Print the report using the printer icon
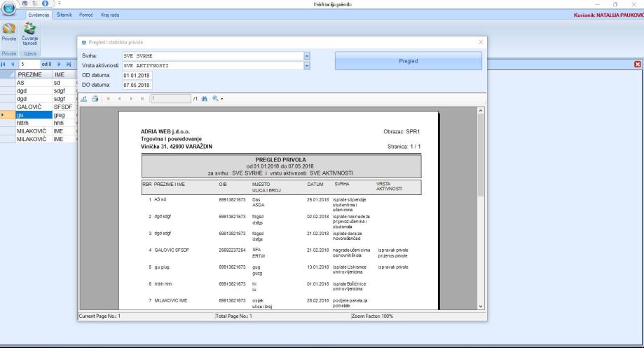Image resolution: width=644 pixels, height=348 pixels. click(x=95, y=99)
